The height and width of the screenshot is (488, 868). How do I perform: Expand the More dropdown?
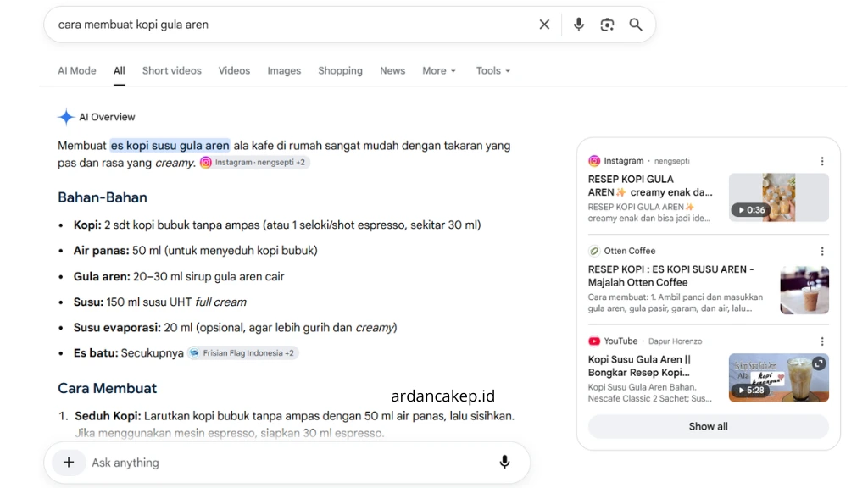pos(439,71)
